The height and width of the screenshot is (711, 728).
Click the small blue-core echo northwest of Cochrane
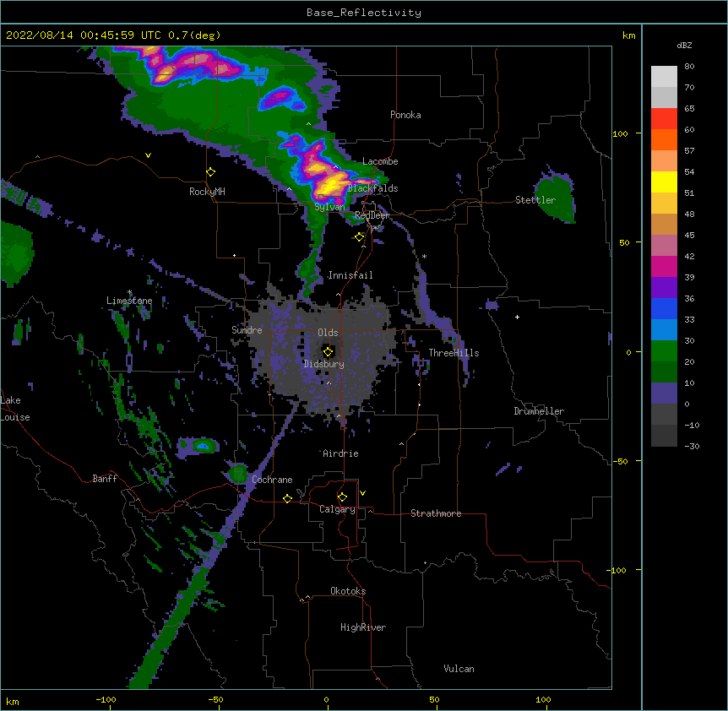coord(199,447)
